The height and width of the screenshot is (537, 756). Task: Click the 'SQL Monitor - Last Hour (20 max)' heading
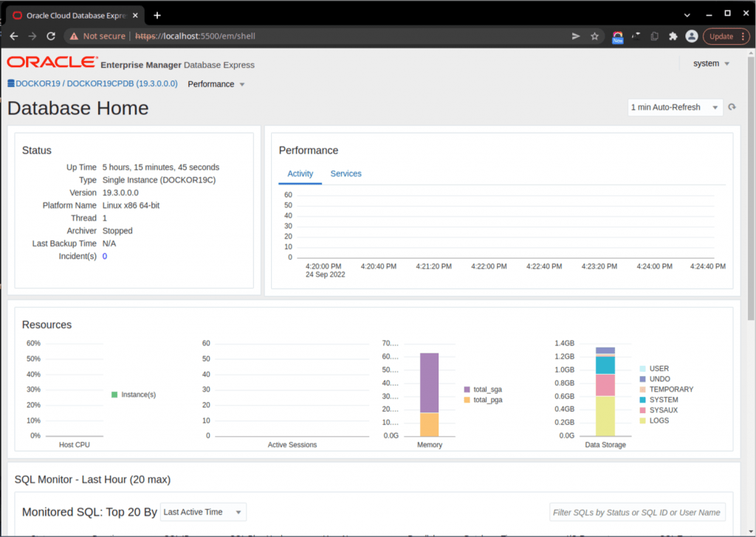click(92, 479)
